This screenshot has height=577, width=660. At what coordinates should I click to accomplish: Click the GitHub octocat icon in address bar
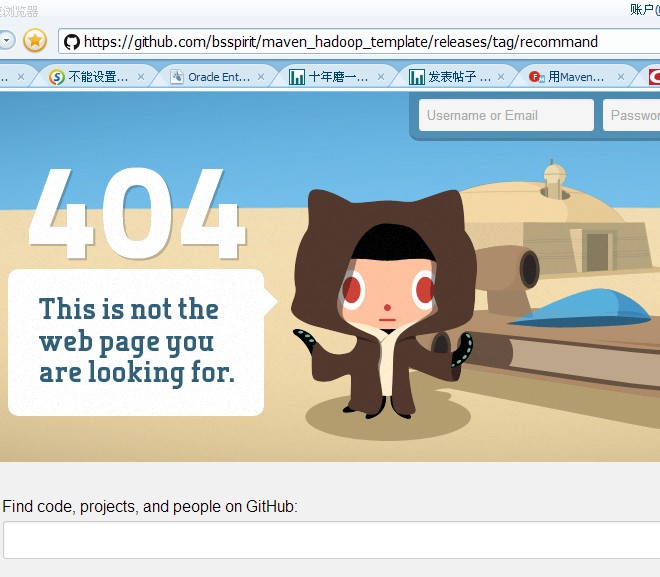(72, 42)
